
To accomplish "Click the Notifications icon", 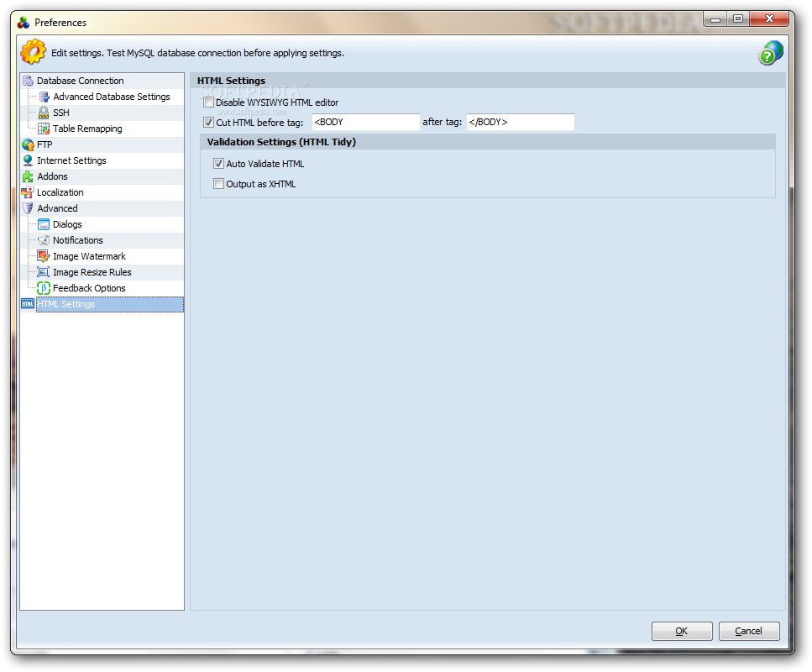I will 44,240.
